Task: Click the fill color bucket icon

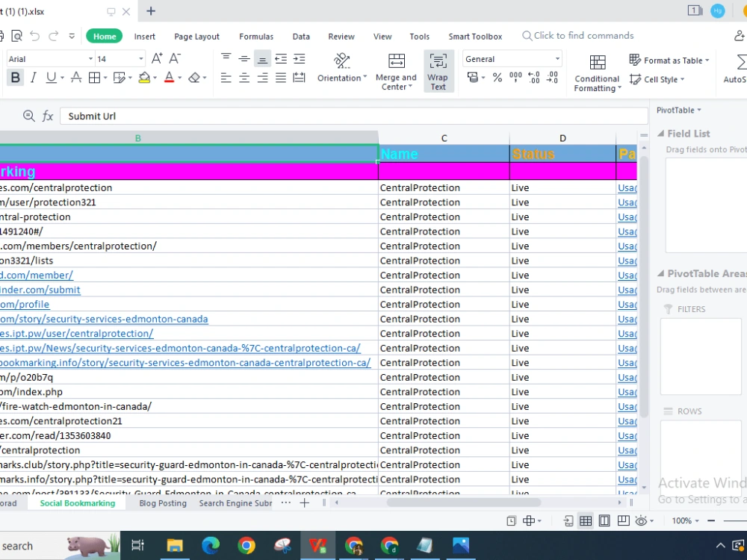Action: pyautogui.click(x=144, y=78)
